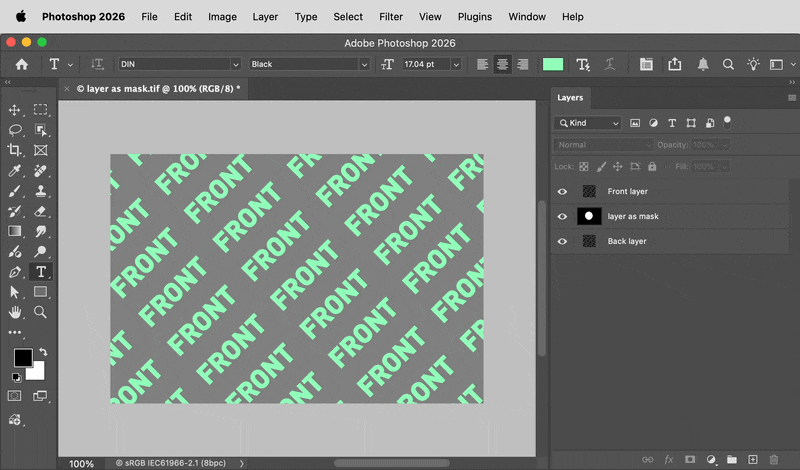
Task: Select the Eyedropper tool
Action: [x=14, y=170]
